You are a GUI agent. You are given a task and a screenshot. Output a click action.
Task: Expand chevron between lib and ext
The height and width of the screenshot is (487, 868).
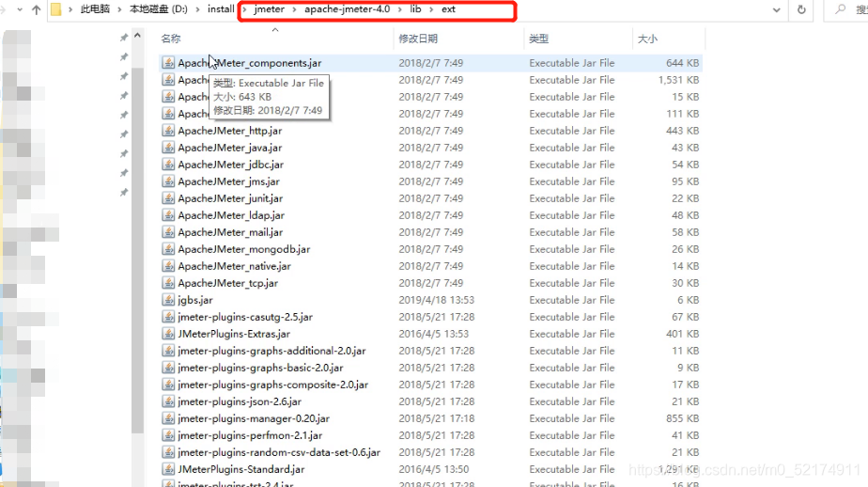click(431, 9)
